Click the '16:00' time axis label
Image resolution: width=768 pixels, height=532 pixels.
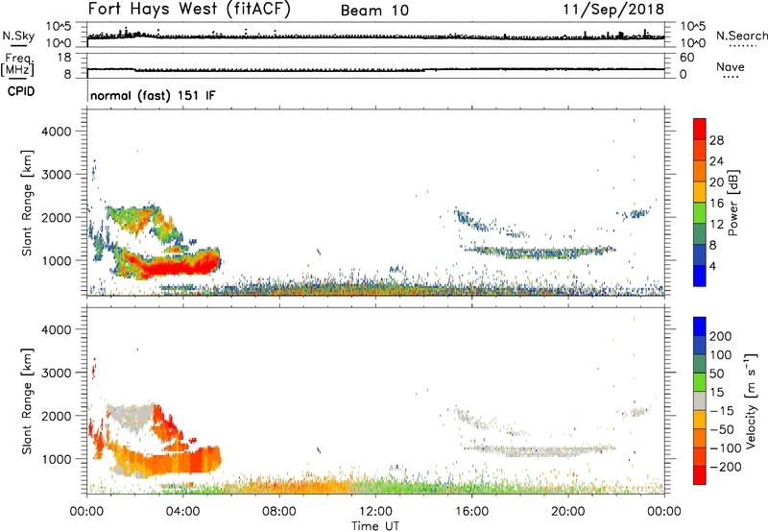tap(471, 512)
